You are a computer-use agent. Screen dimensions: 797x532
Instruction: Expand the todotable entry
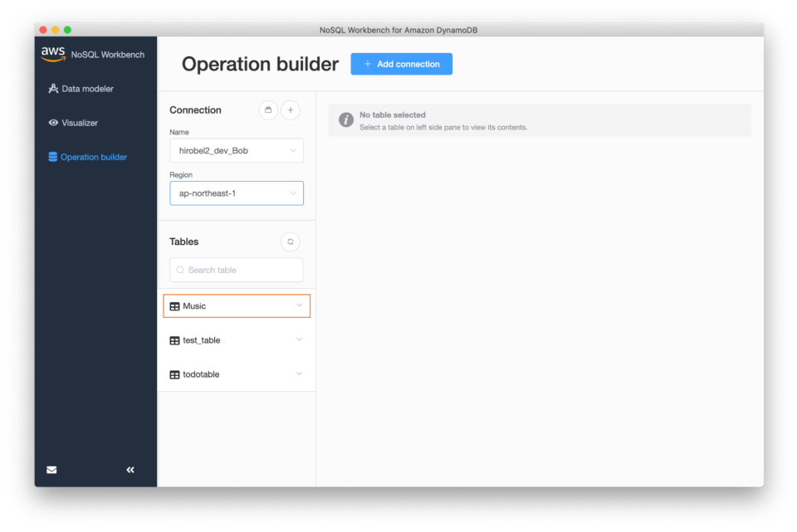299,373
